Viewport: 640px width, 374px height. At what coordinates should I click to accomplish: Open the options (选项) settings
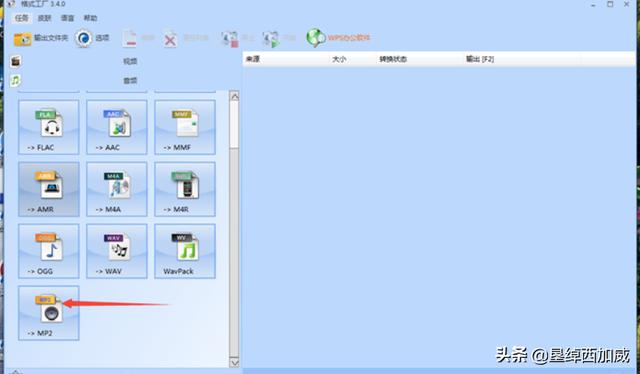pos(92,38)
